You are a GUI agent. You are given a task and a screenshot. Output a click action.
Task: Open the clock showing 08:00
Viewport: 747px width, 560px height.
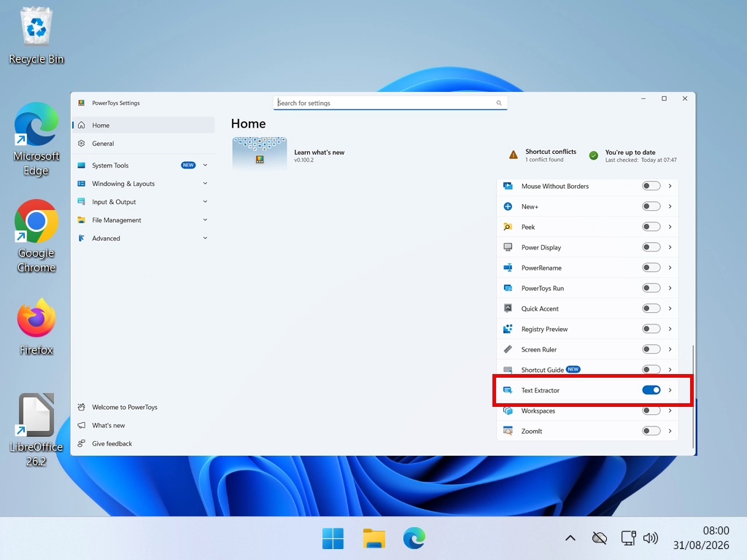(x=701, y=538)
